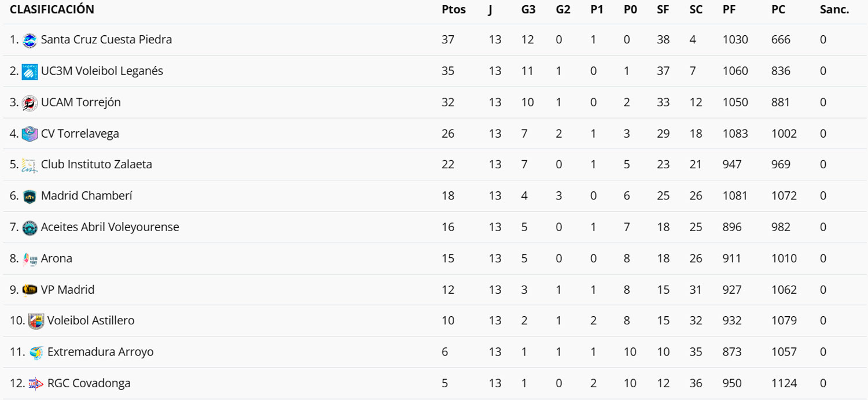Click the UC3M Voleibol Leganés team logo

tap(30, 71)
